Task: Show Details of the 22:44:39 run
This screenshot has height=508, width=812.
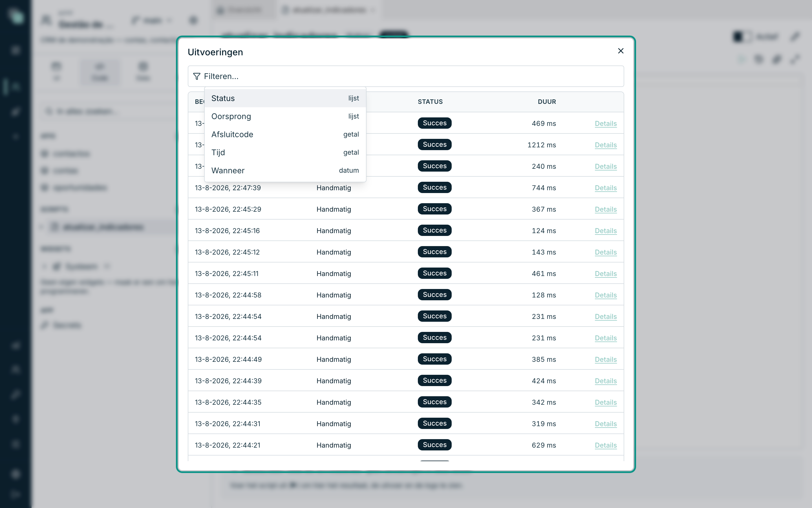Action: 606,381
